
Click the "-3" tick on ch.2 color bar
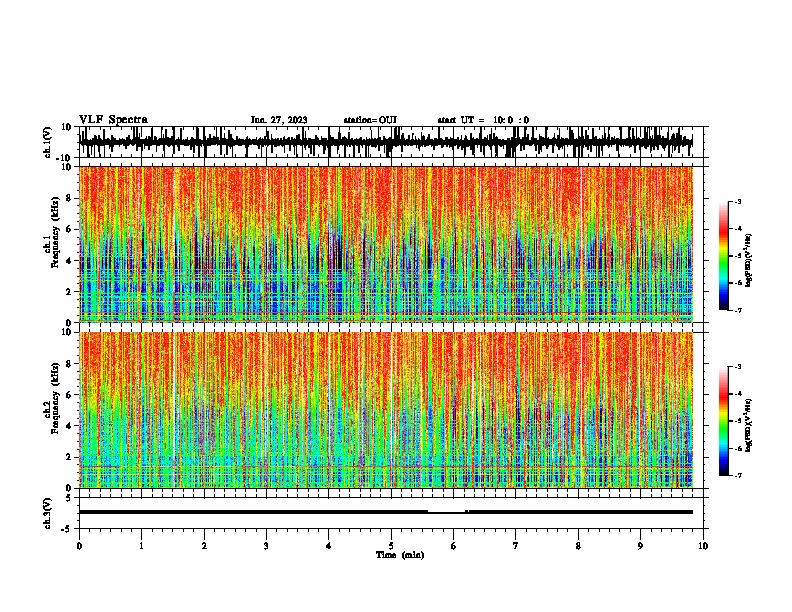click(x=738, y=367)
